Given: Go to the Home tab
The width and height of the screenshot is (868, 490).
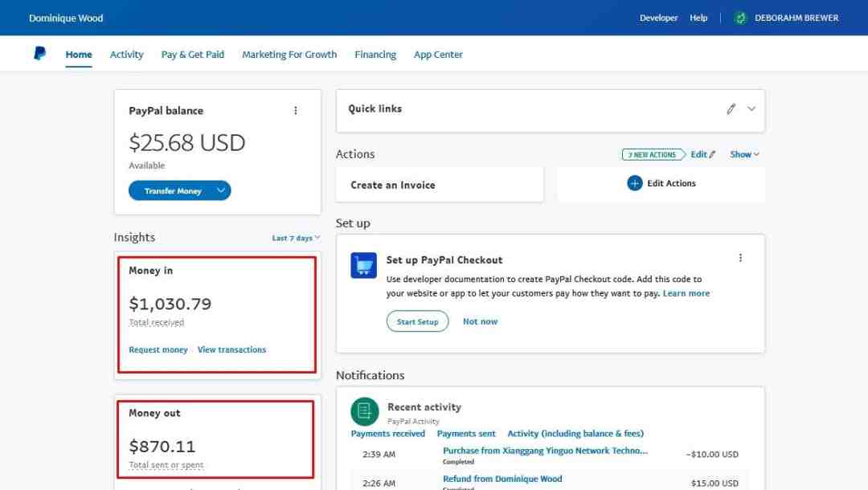Looking at the screenshot, I should (x=79, y=54).
